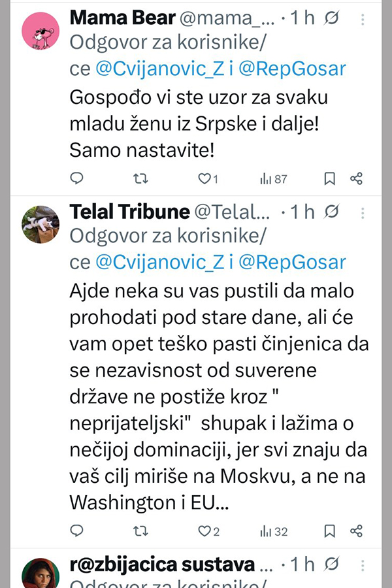Repost Mama Bear's tweet

[x=140, y=178]
